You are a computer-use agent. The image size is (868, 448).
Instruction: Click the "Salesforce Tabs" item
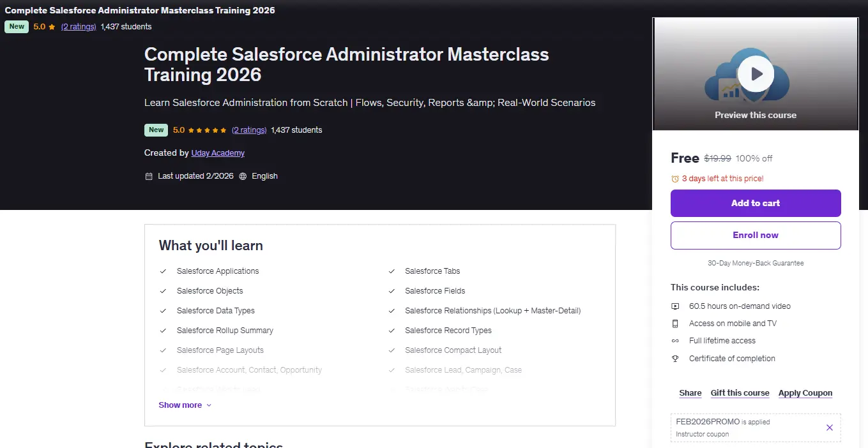[x=432, y=271]
